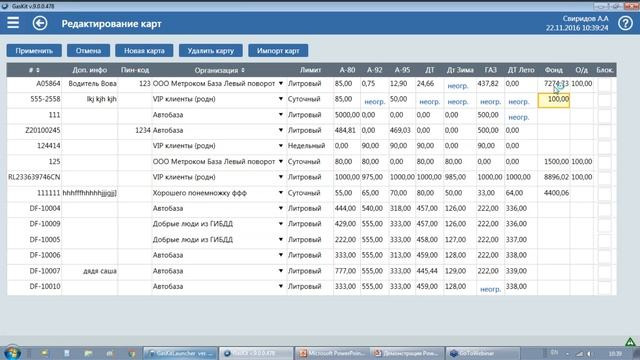Toggle Блок checkbox for card 555-2558

tap(604, 100)
